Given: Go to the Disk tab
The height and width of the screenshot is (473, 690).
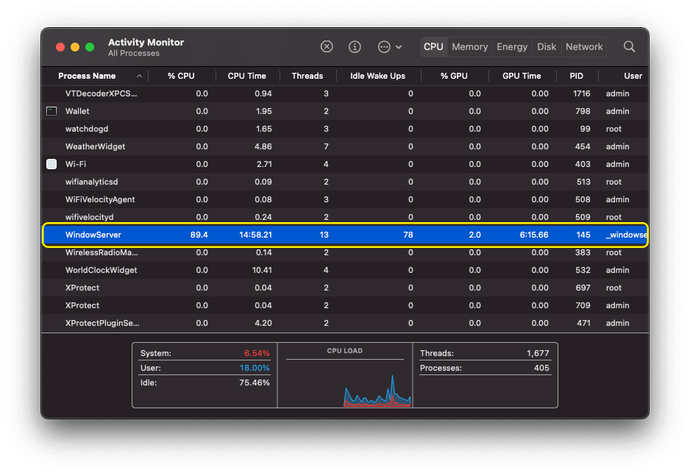Looking at the screenshot, I should pyautogui.click(x=547, y=47).
